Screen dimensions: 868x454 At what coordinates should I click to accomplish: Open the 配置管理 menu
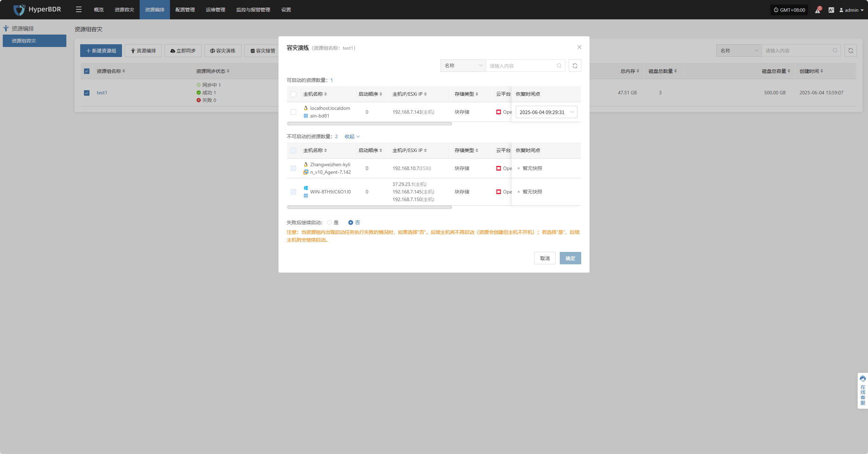pyautogui.click(x=185, y=10)
